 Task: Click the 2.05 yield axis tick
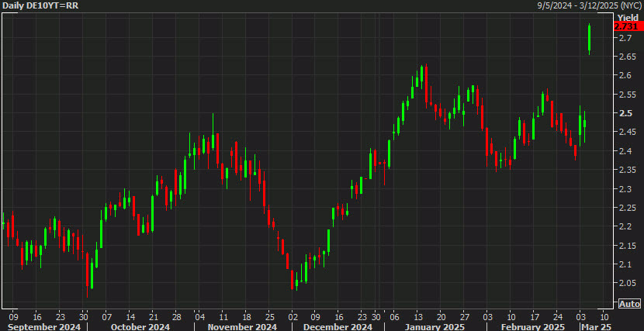[627, 283]
